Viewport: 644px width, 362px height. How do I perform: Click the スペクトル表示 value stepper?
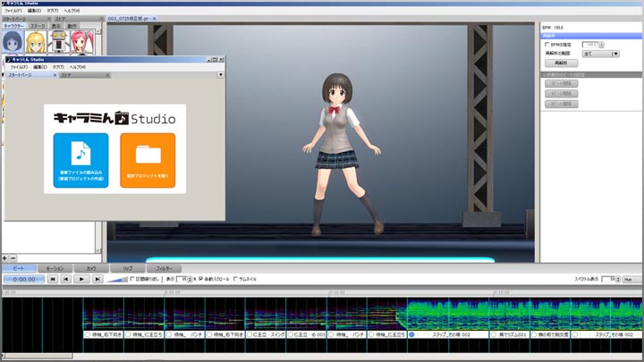(x=617, y=280)
